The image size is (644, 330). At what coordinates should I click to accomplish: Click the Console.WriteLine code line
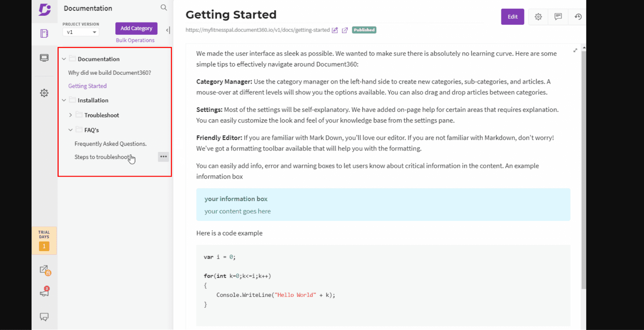276,295
